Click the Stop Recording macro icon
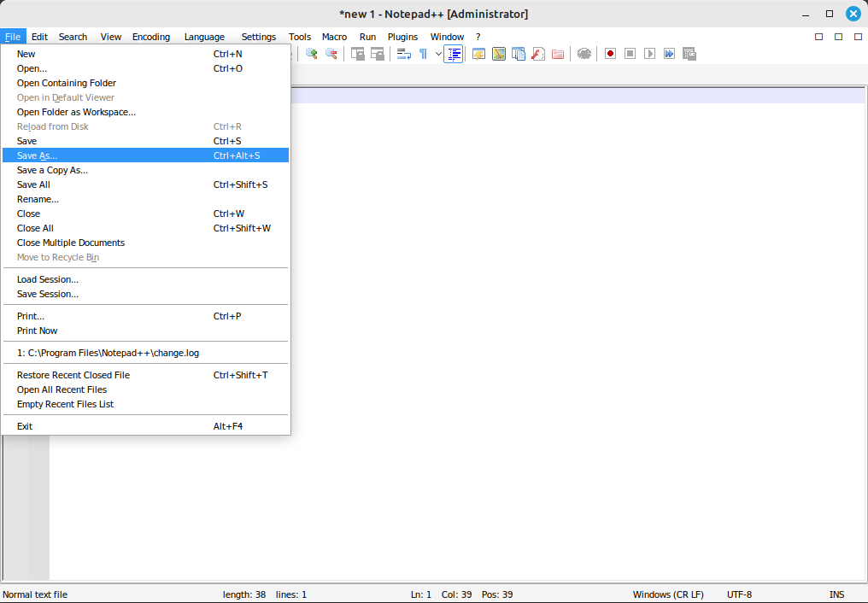This screenshot has width=868, height=603. (630, 54)
